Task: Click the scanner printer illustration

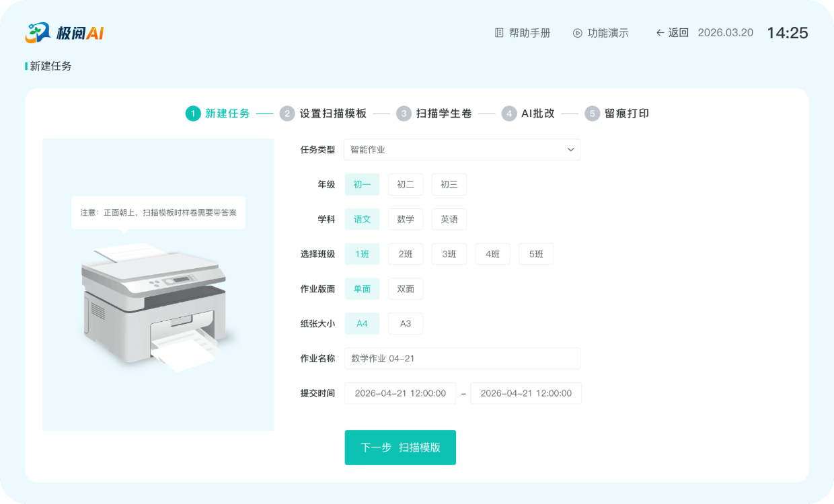Action: point(159,308)
